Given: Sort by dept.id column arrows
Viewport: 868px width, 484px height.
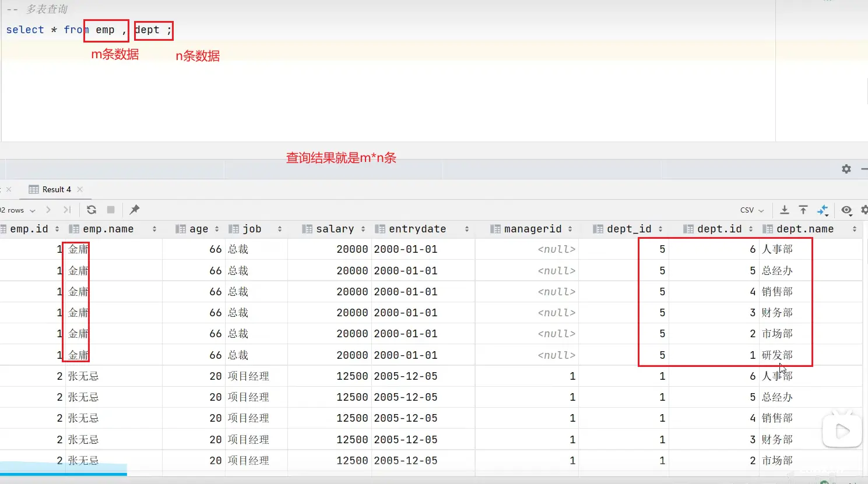Looking at the screenshot, I should 751,229.
